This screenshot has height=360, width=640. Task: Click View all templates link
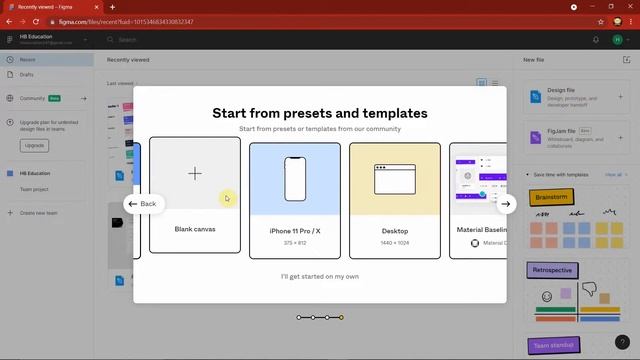pyautogui.click(x=616, y=175)
